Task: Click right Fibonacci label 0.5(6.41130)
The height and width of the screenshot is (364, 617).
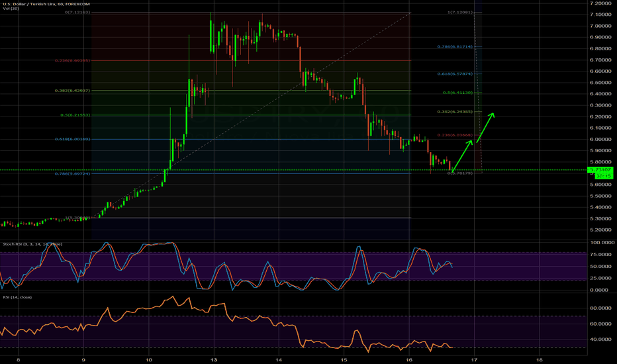Action: point(457,93)
